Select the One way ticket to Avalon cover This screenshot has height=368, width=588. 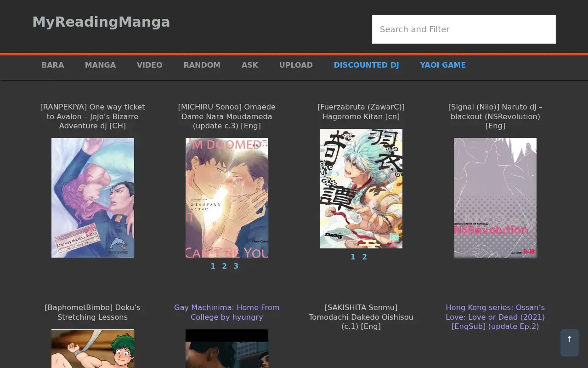coord(93,198)
